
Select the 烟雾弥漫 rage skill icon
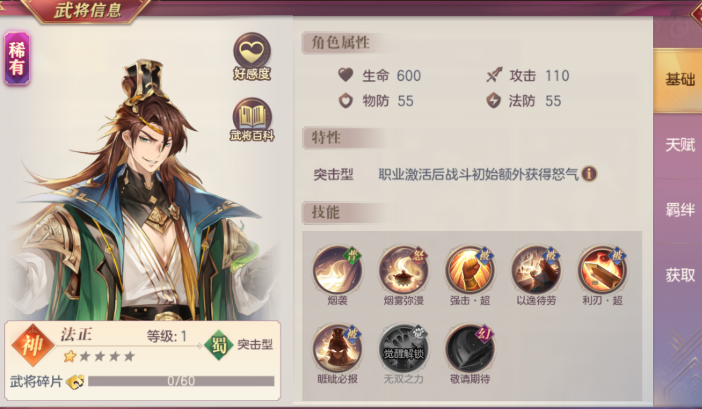click(x=403, y=270)
